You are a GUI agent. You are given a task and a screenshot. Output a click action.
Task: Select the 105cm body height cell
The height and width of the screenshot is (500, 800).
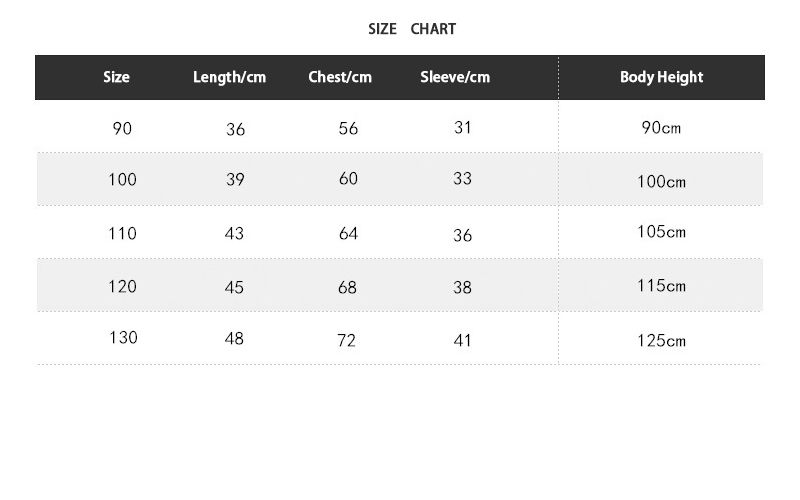[661, 232]
